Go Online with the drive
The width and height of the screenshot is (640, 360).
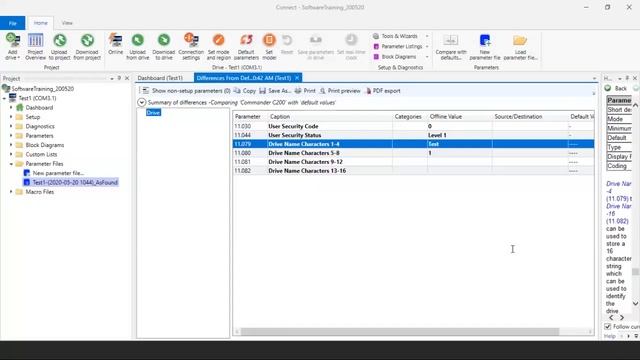coord(116,44)
